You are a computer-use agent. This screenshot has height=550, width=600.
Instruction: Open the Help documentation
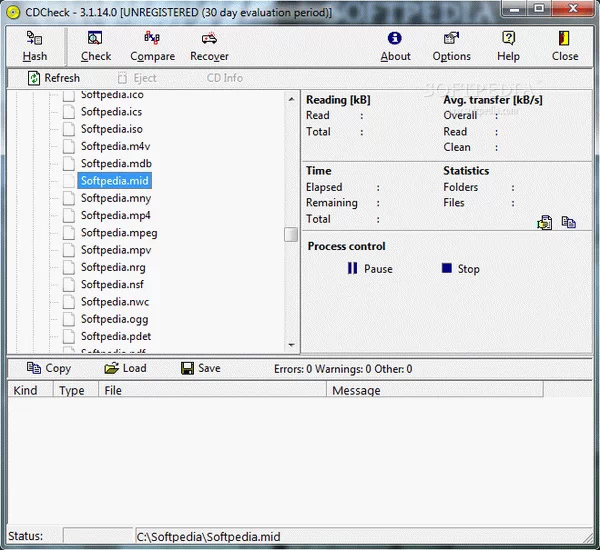click(x=509, y=40)
